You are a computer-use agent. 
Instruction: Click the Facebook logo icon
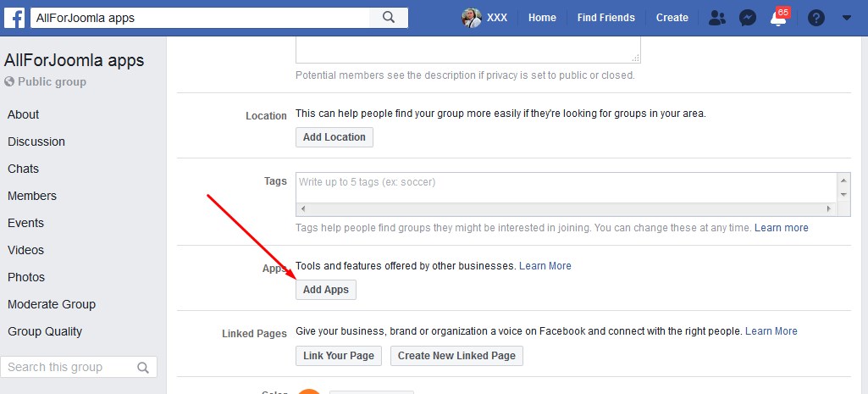14,17
